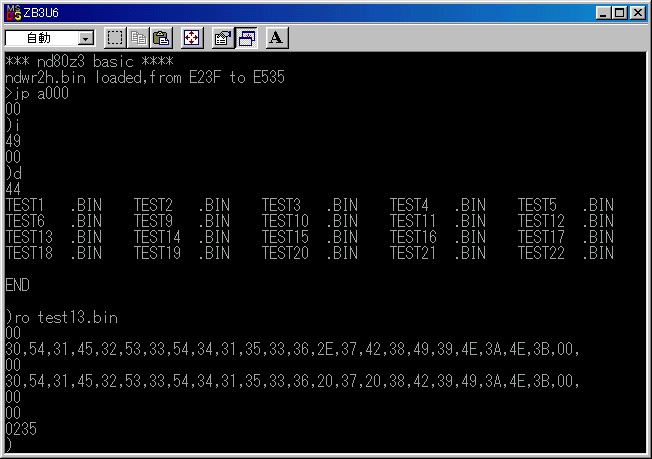The height and width of the screenshot is (459, 652).
Task: Minimize the ZB3U6 window
Action: pos(603,13)
